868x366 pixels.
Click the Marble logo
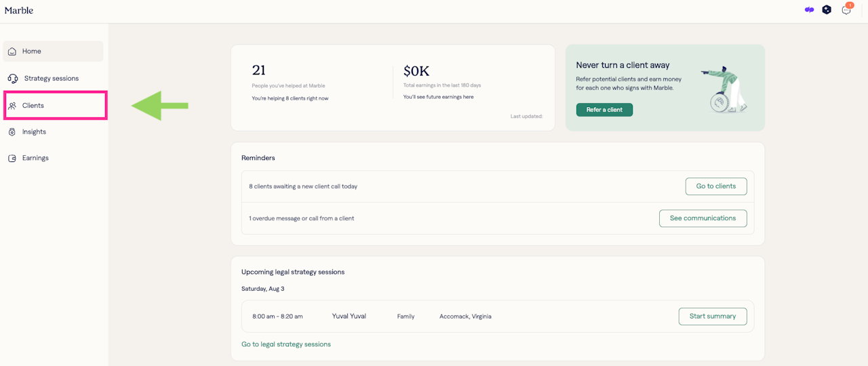point(19,10)
